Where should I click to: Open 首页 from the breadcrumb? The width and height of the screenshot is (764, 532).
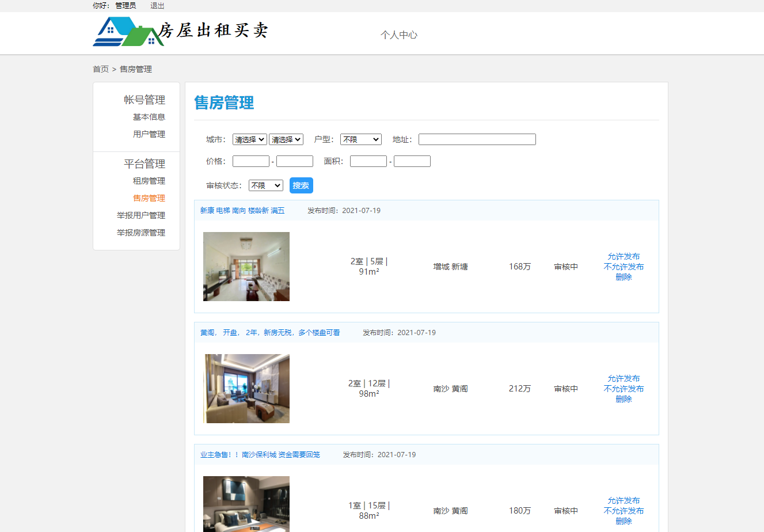[x=100, y=69]
